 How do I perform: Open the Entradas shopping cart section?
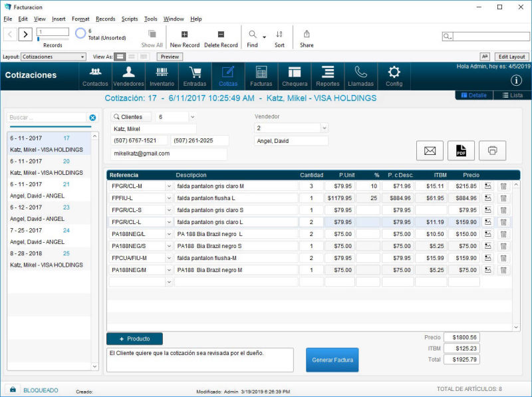coord(195,76)
